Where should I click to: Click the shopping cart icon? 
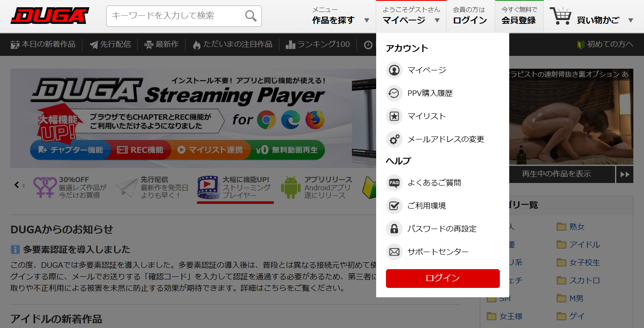[x=560, y=16]
